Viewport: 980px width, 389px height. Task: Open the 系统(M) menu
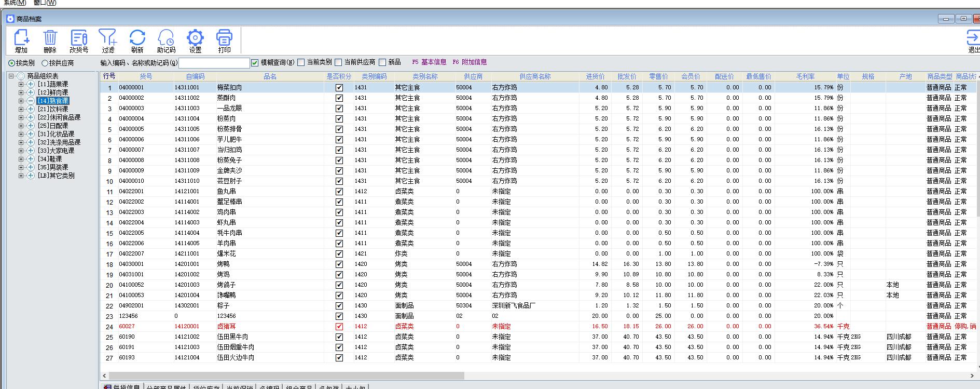click(15, 3)
